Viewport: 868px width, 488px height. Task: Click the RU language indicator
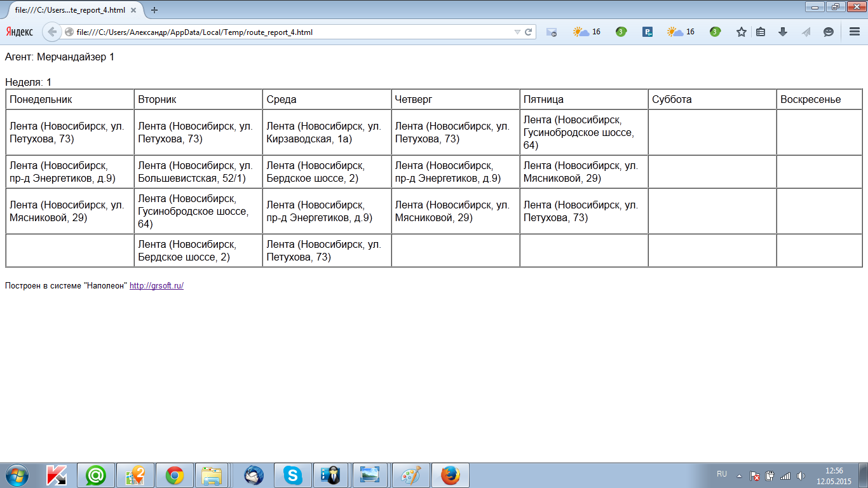coord(722,474)
